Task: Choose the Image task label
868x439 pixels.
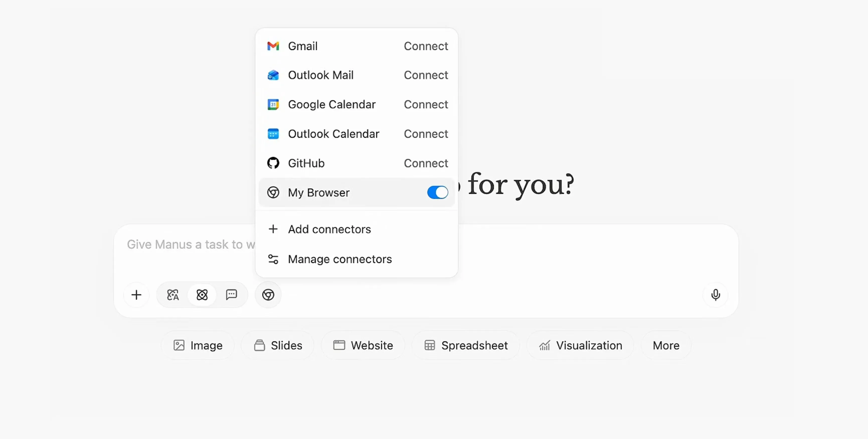Action: [206, 345]
